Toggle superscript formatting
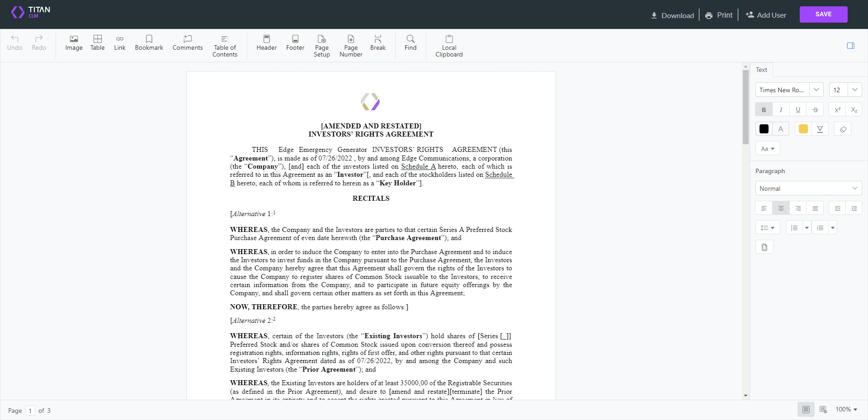The height and width of the screenshot is (420, 868). click(837, 109)
